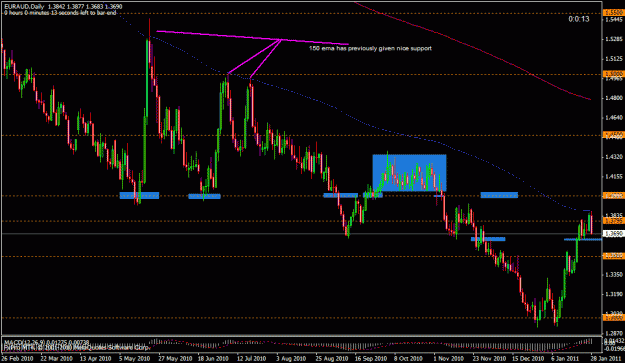The image size is (625, 363).
Task: Select the long magenta trendline above the highs
Action: coord(252,37)
